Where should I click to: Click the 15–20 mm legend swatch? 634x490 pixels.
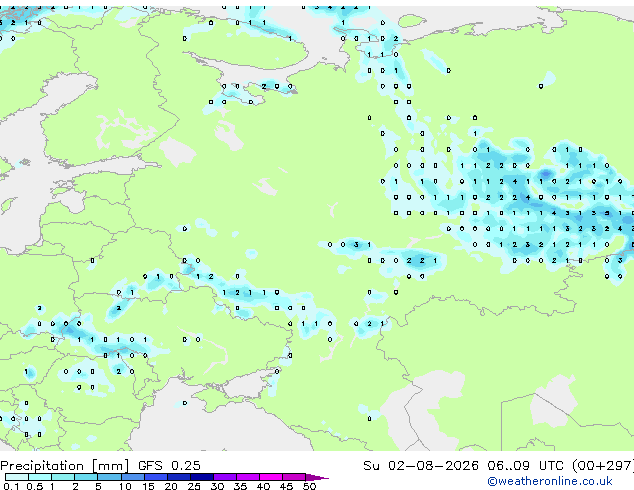tap(155, 477)
